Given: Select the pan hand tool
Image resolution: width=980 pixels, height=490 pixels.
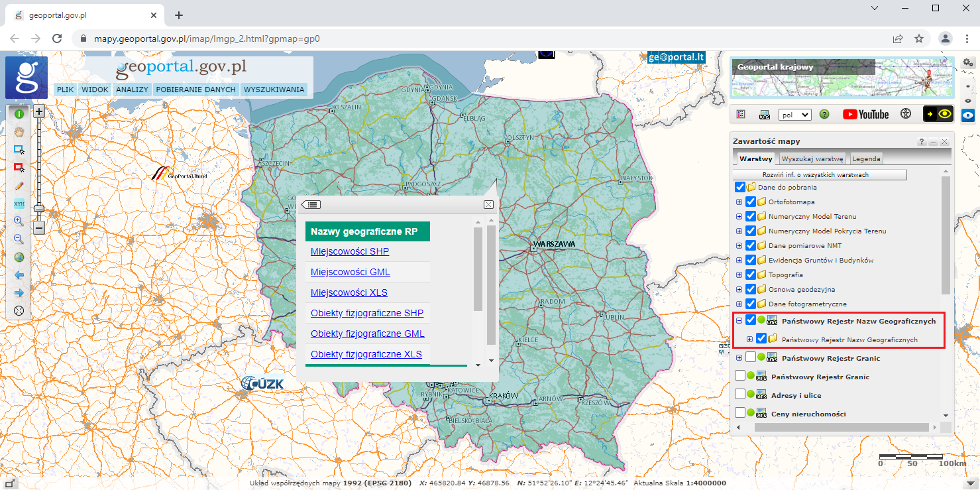Looking at the screenshot, I should 19,132.
